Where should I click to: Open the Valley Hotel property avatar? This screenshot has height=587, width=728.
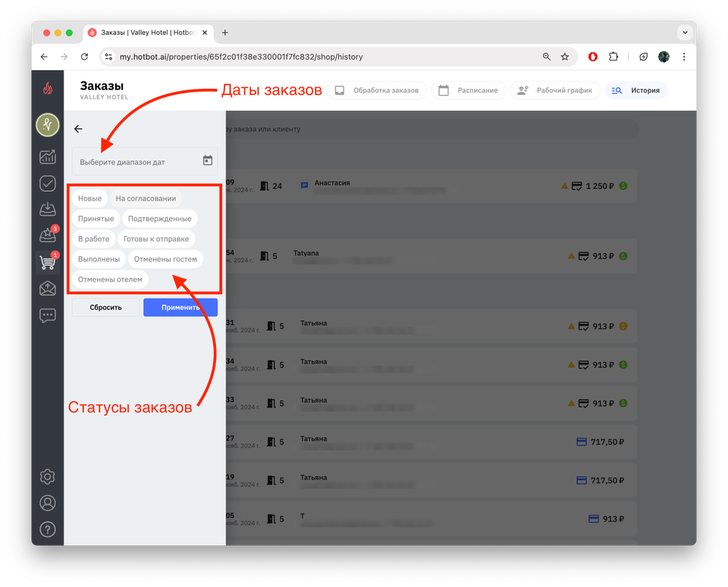click(48, 125)
